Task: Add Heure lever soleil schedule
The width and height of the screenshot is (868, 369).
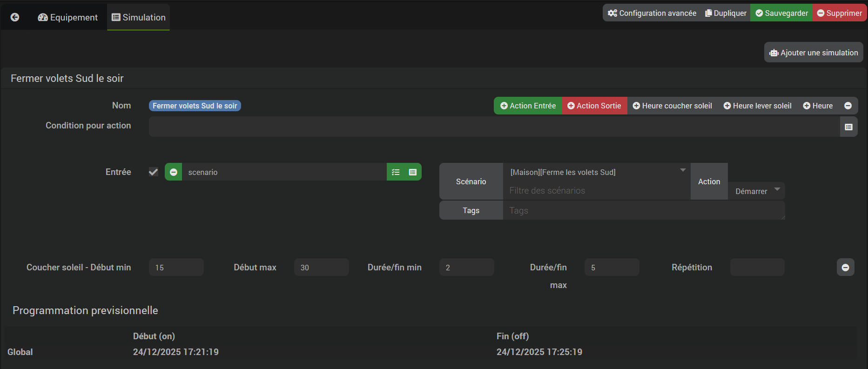Action: (x=758, y=106)
